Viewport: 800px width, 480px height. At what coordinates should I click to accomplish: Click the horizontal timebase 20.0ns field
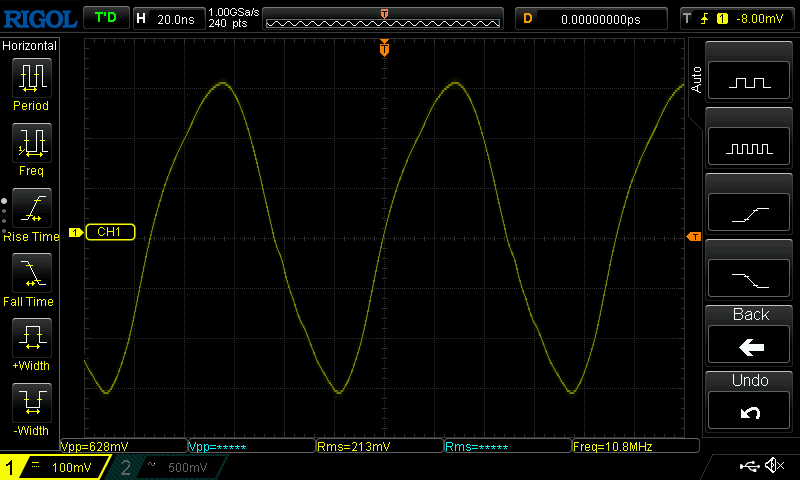pyautogui.click(x=169, y=19)
